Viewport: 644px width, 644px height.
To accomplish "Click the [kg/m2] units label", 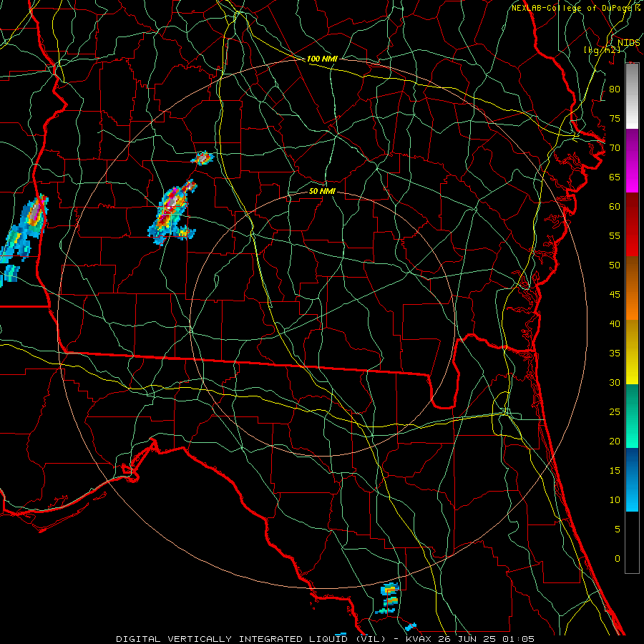I will pyautogui.click(x=602, y=50).
